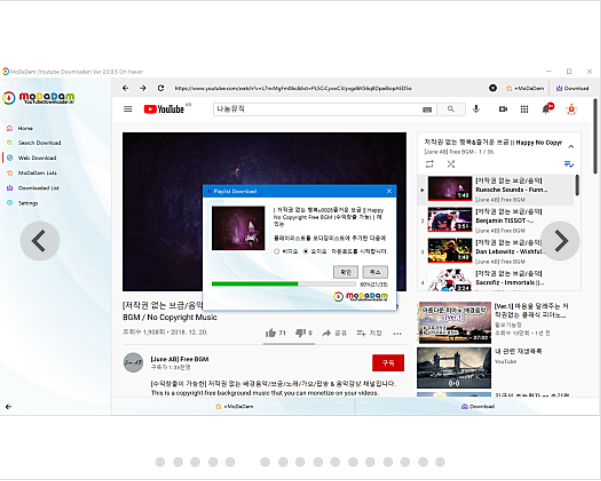Screen dimensions: 601x481
Task: Click the June AB channel avatar
Action: [133, 362]
